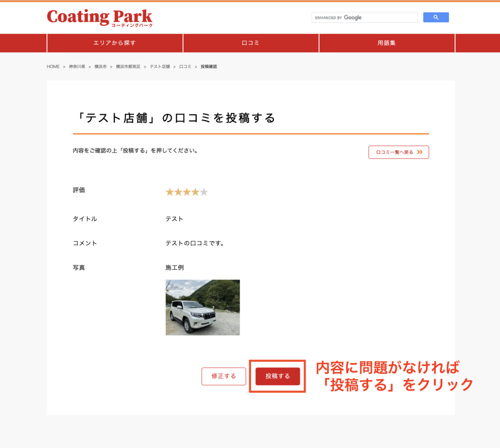
Task: Open テスト店舗 breadcrumb link
Action: [x=160, y=66]
